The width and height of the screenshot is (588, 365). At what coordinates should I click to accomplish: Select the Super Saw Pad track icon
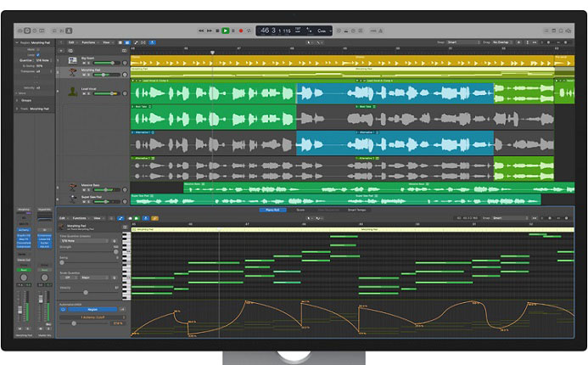[73, 199]
